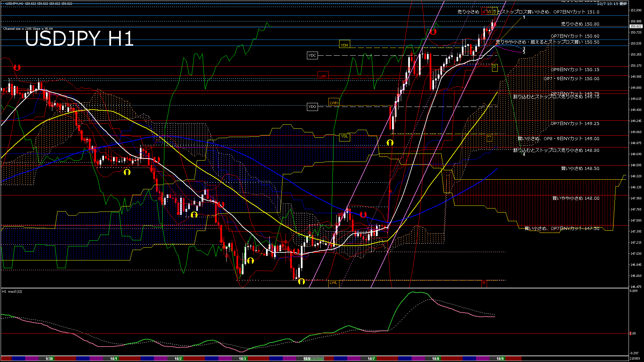Select the 10/1 date marker on timeline
644x362 pixels.
click(114, 359)
